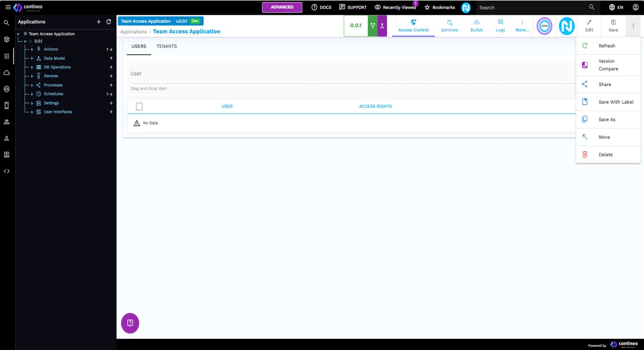Viewport: 644px width, 350px height.
Task: Open the Logs toolbar icon
Action: click(x=500, y=23)
